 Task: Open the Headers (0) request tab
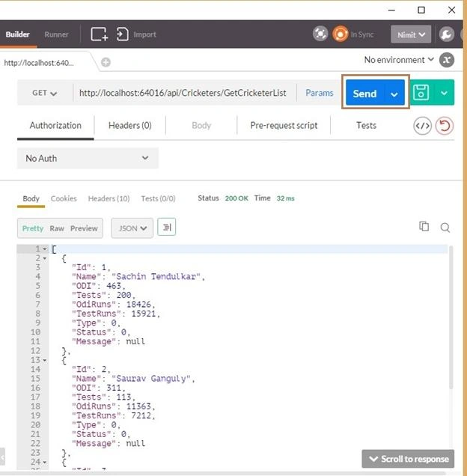(130, 126)
